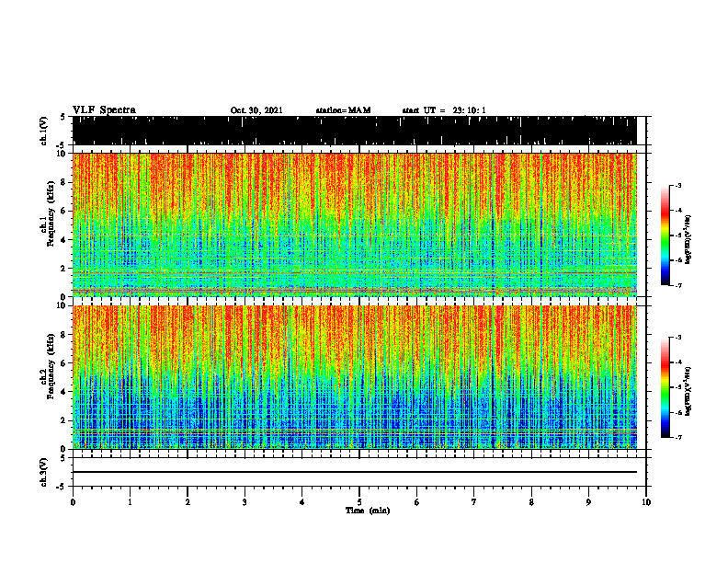
Task: Click the time axis tick label "7"
Action: (474, 502)
